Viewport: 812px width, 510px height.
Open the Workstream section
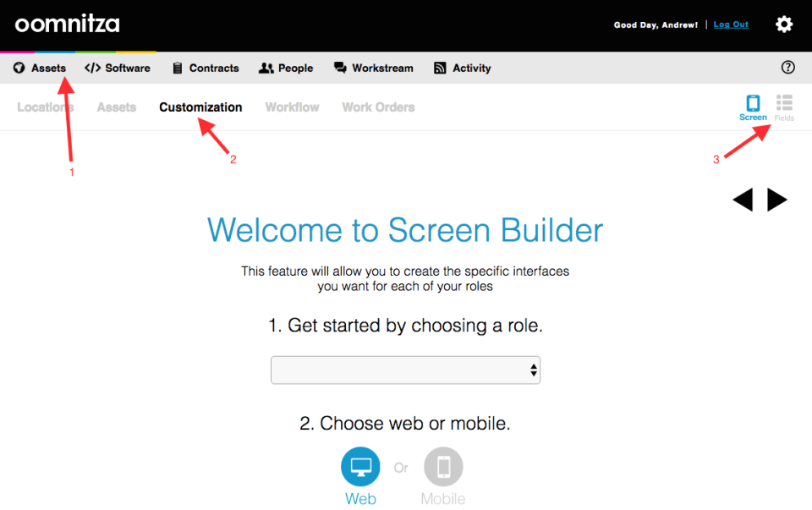tap(374, 68)
